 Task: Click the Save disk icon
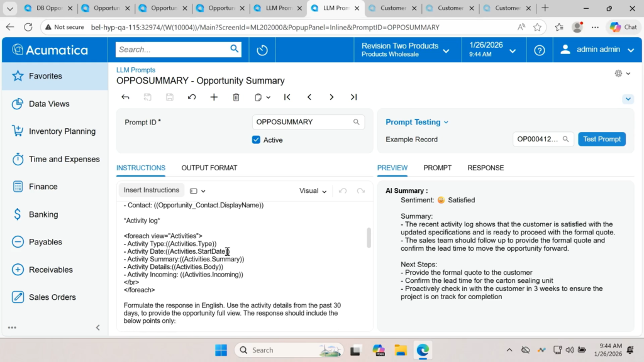point(170,97)
